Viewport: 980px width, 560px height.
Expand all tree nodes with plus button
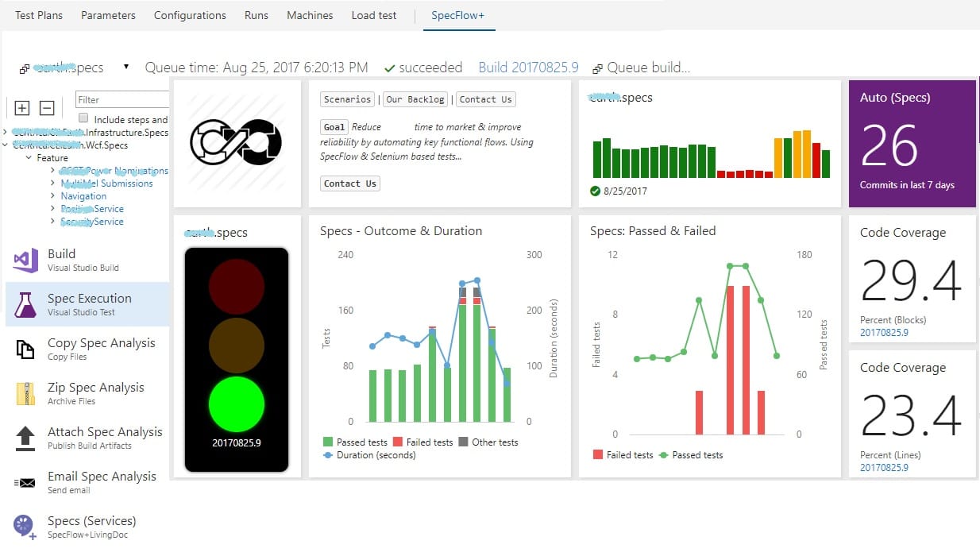click(x=22, y=108)
